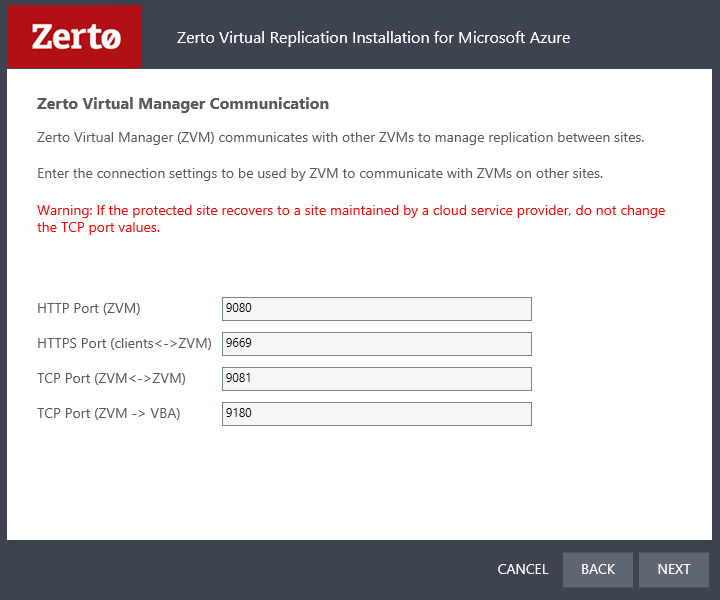The width and height of the screenshot is (720, 600).
Task: Edit TCP Port (ZVM<->ZVM) field 9081
Action: click(x=377, y=379)
